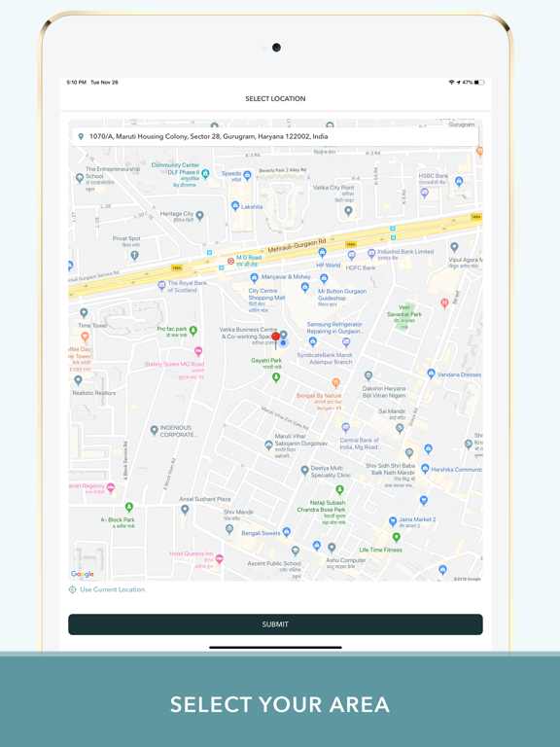This screenshot has height=747, width=560.
Task: Select the Heritage City marker
Action: [200, 216]
